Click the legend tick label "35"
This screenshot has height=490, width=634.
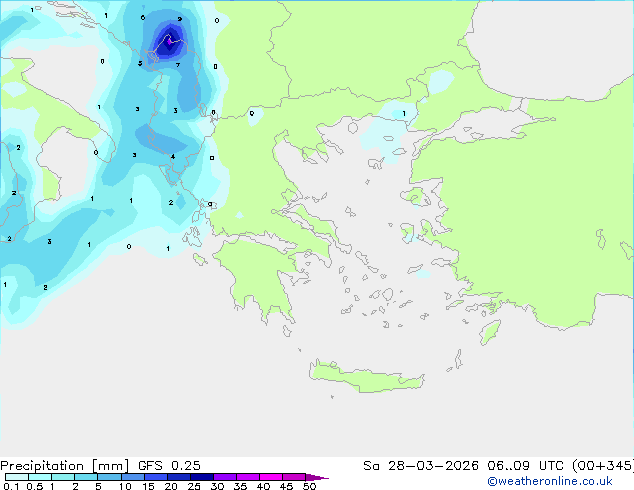pyautogui.click(x=240, y=486)
